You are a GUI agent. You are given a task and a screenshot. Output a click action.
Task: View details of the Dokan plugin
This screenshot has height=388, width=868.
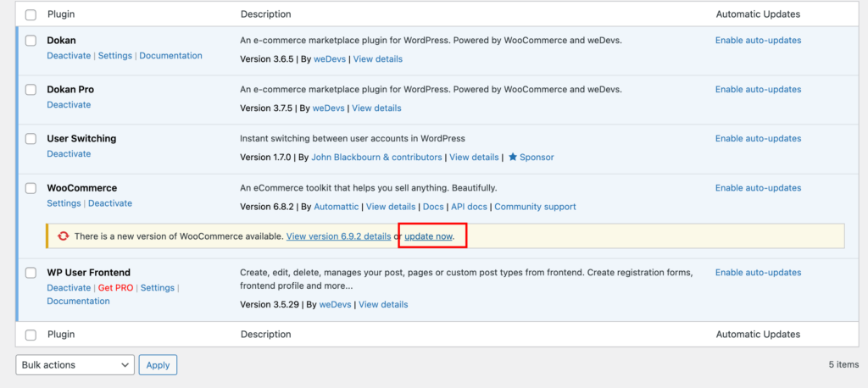[x=378, y=58]
